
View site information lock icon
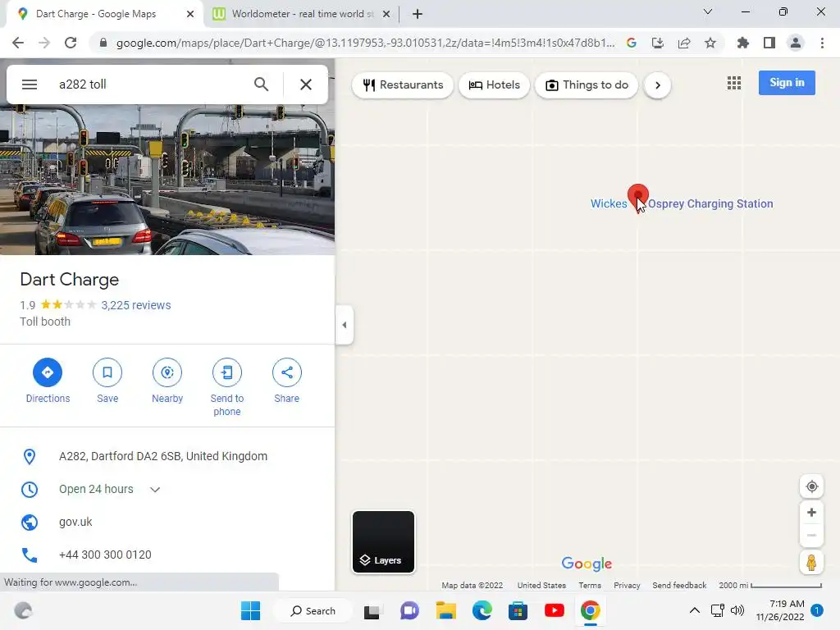[x=103, y=43]
